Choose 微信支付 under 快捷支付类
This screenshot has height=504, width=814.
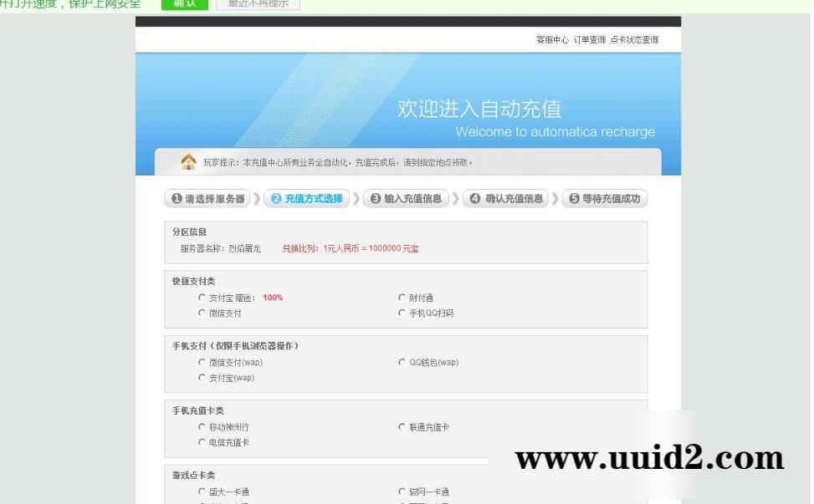point(202,313)
